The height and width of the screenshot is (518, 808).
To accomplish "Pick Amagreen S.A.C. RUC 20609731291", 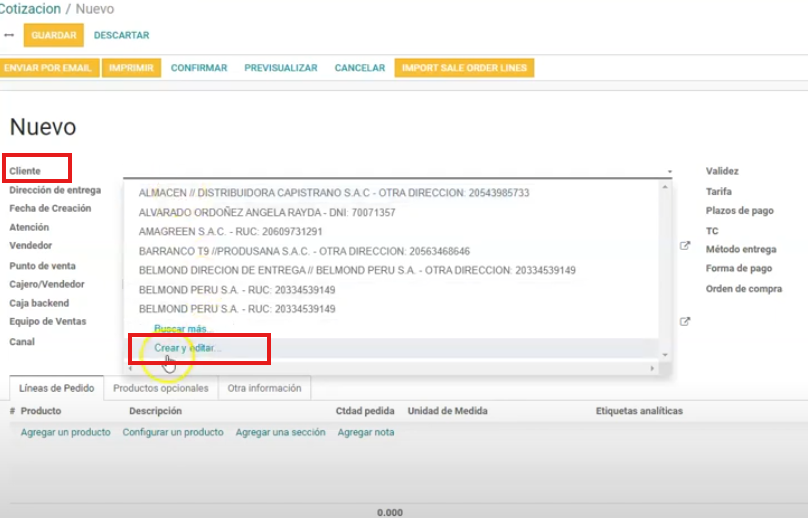I will coord(230,231).
